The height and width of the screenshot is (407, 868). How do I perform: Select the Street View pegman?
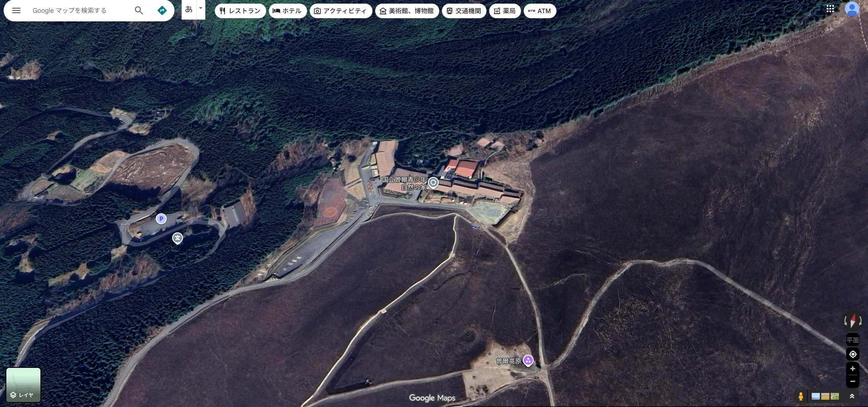point(801,397)
